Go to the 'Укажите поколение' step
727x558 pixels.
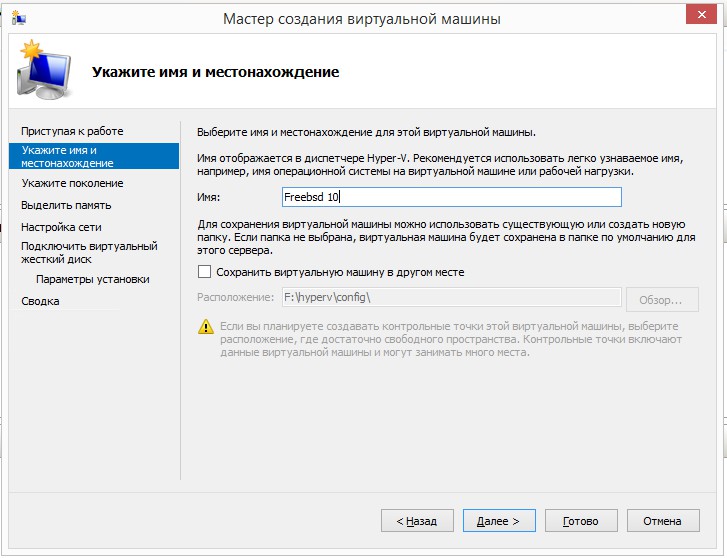click(x=72, y=183)
